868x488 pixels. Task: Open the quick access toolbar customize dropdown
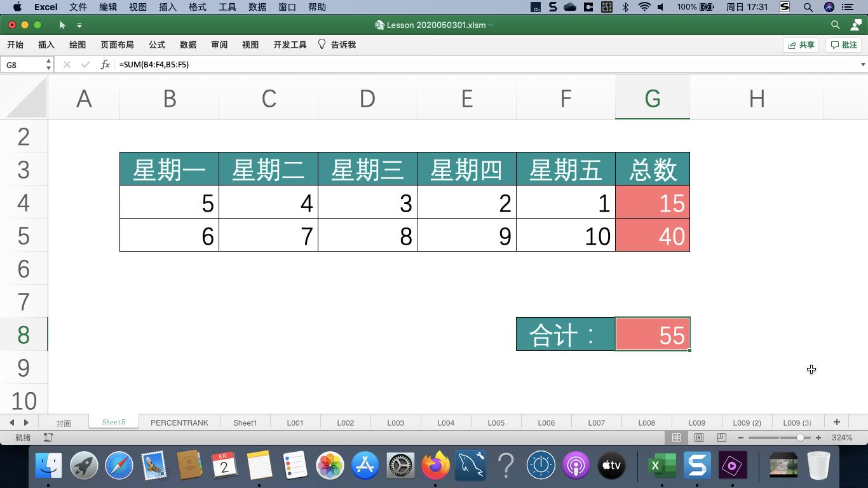[x=79, y=25]
